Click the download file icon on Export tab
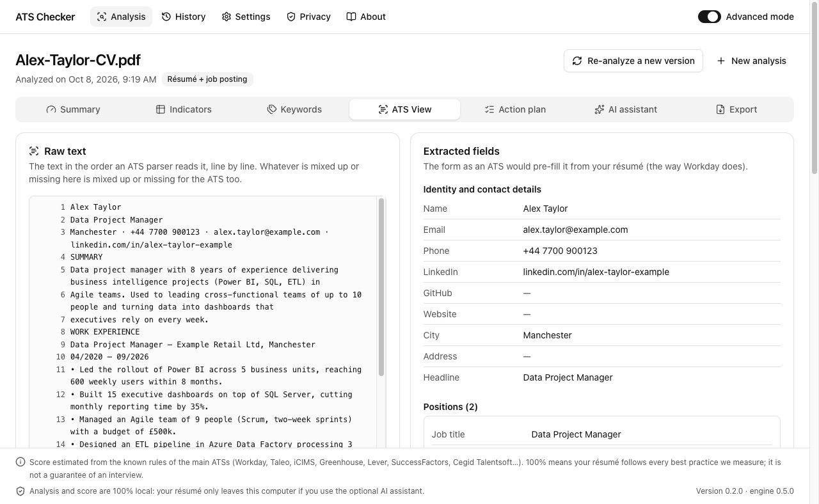Viewport: 819px width, 504px height. pyautogui.click(x=720, y=109)
